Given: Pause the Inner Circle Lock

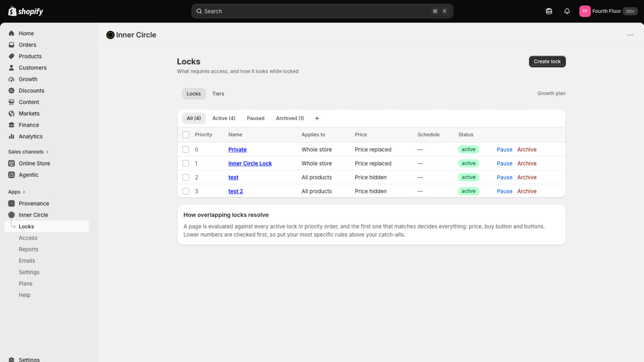Looking at the screenshot, I should (x=504, y=163).
